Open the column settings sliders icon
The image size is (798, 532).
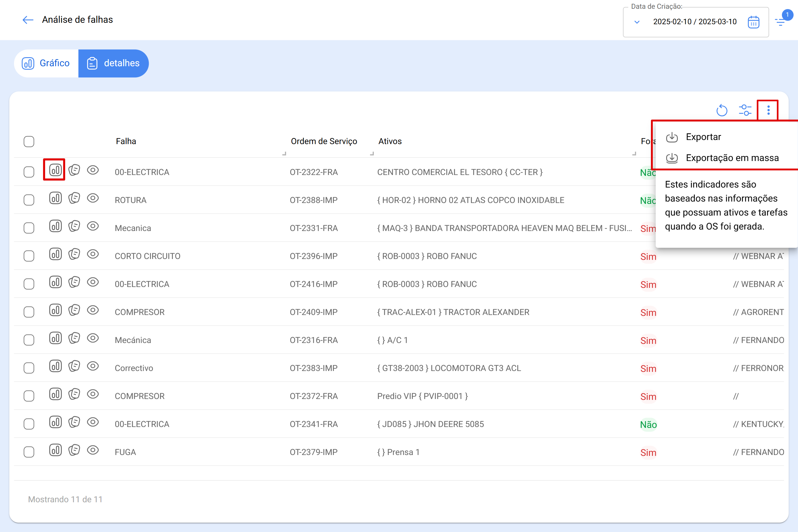[x=745, y=110]
